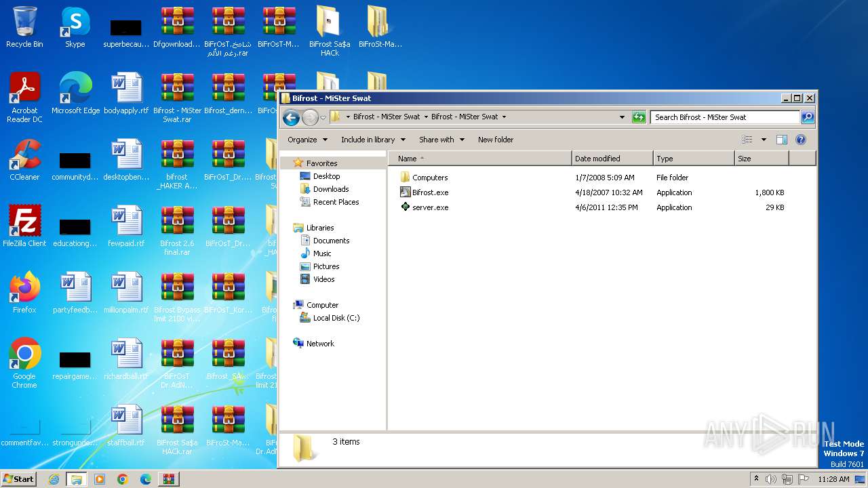
Task: Sort by Size column header
Action: [x=762, y=159]
